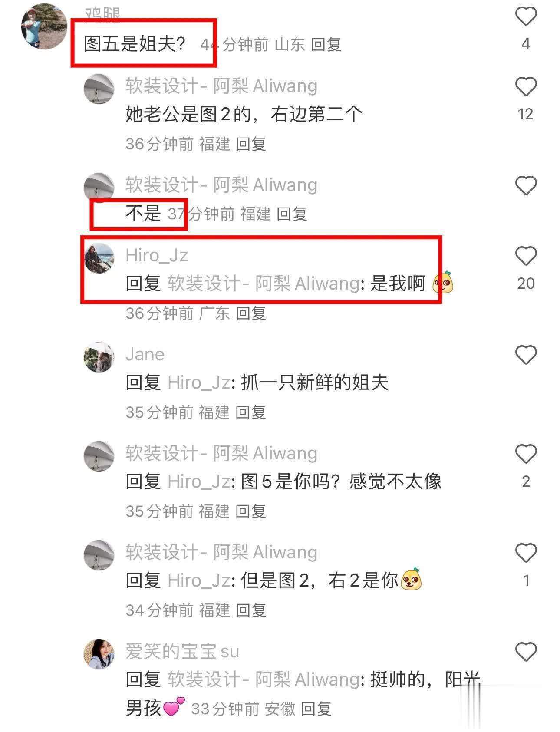560x732 pixels.
Task: Reply to 但是图2，右2是你 comment
Action: (x=250, y=610)
